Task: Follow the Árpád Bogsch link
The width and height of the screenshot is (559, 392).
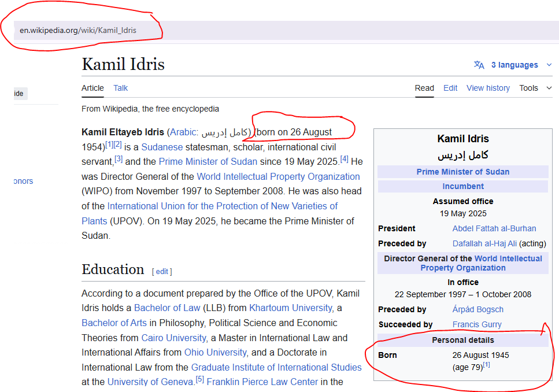Action: (477, 309)
